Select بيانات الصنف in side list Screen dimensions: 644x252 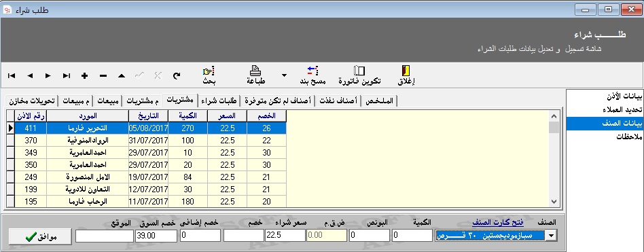pos(605,123)
